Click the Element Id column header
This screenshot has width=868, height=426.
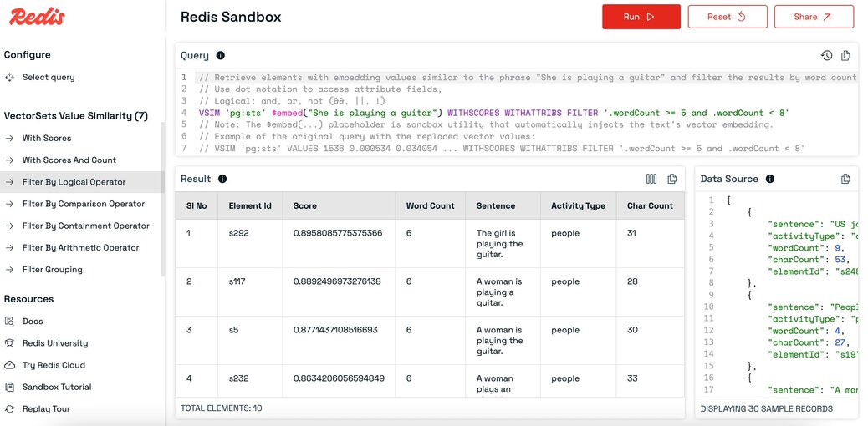point(250,205)
